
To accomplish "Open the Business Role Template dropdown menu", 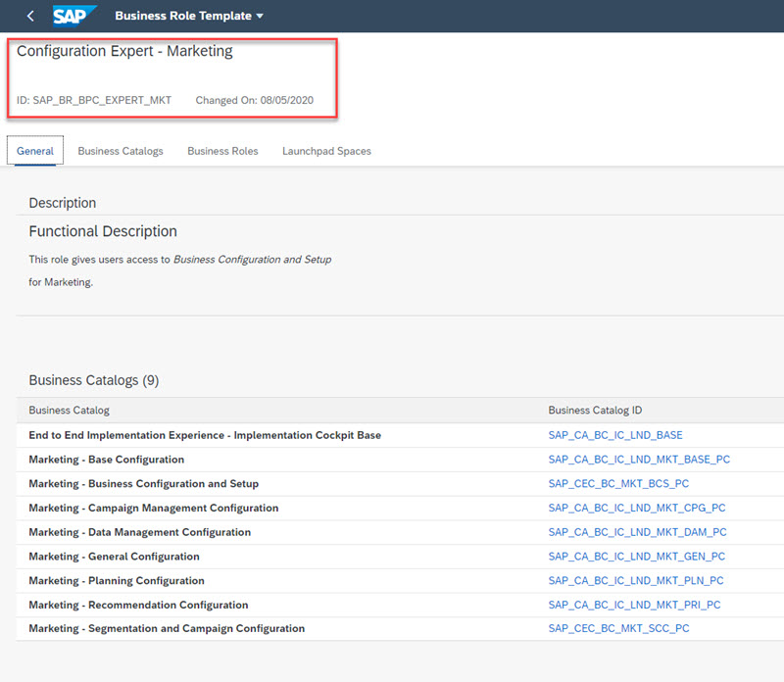I will point(189,16).
